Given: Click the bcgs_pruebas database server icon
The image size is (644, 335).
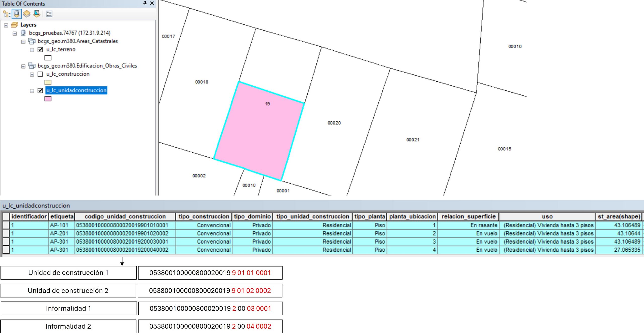Looking at the screenshot, I should (x=23, y=33).
